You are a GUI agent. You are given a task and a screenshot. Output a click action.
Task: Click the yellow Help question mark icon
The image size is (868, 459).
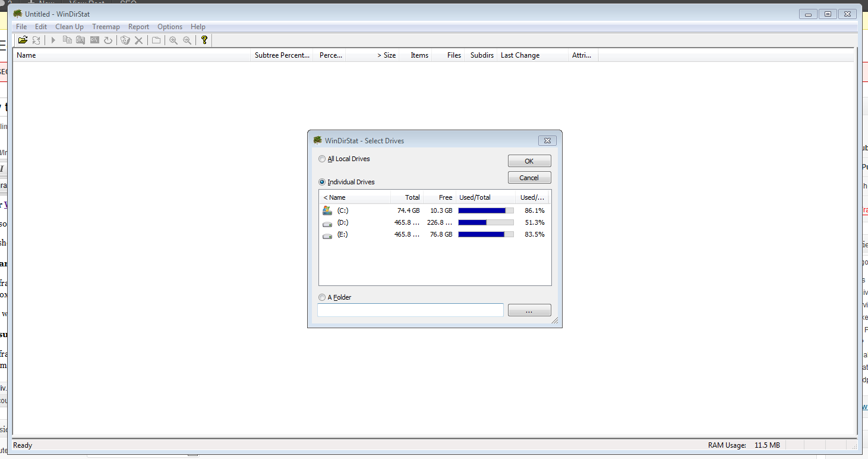204,40
